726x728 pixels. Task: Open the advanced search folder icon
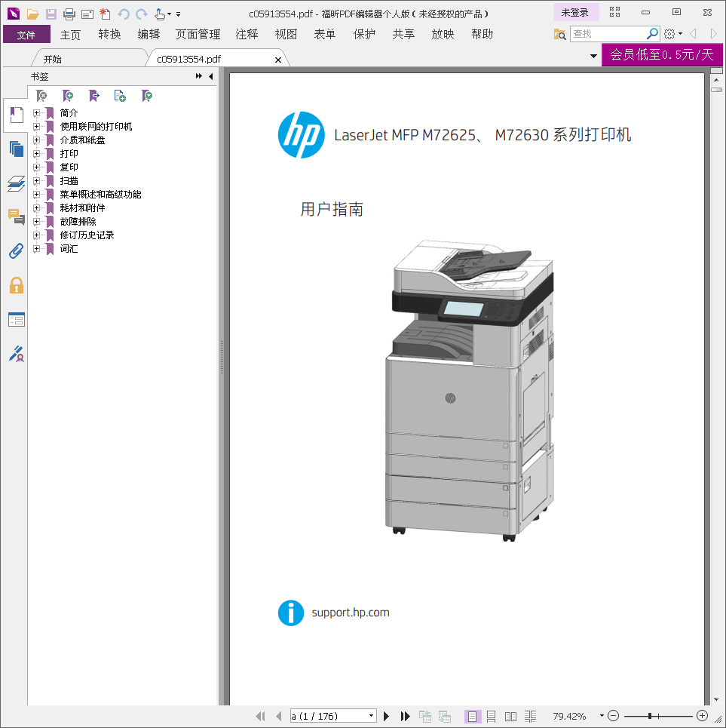[x=559, y=34]
